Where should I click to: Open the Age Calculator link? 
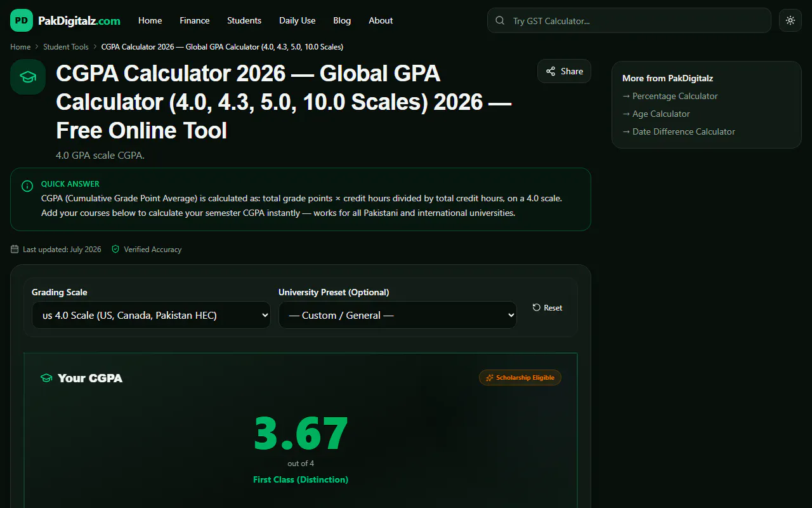656,114
